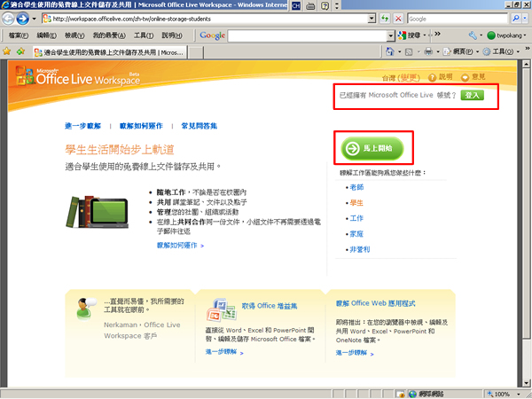
Task: Click the address bar URL field
Action: (205, 19)
